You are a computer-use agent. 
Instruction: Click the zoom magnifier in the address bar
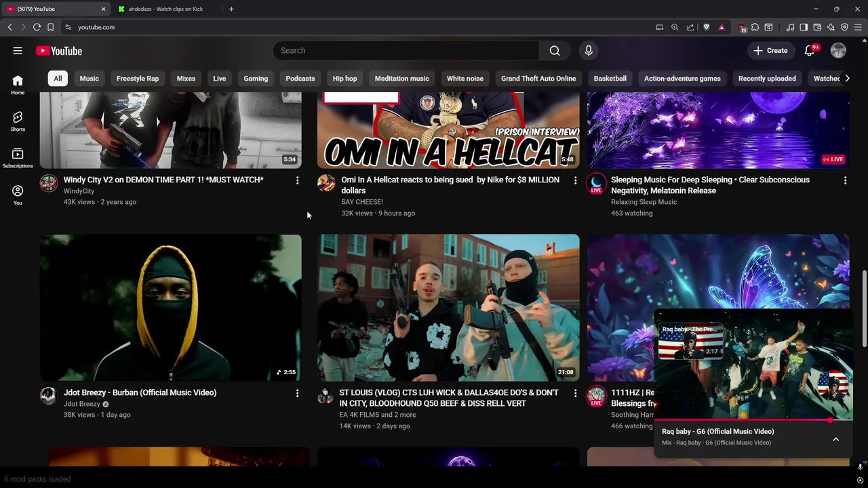point(675,27)
